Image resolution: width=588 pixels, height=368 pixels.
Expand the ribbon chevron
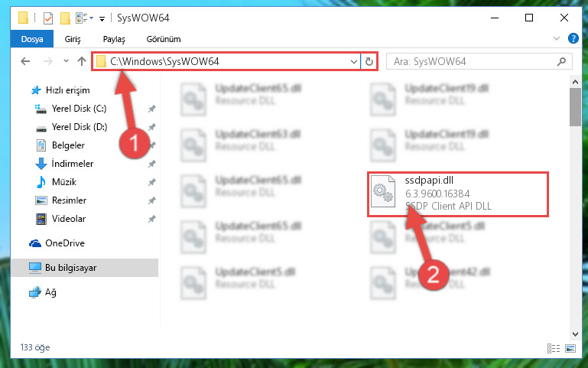click(557, 38)
